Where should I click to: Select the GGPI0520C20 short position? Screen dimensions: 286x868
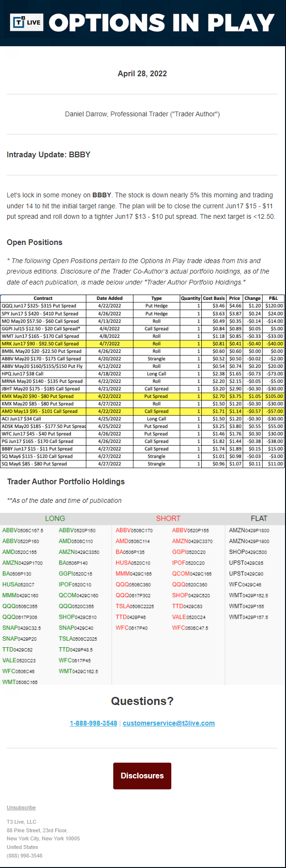(x=189, y=552)
